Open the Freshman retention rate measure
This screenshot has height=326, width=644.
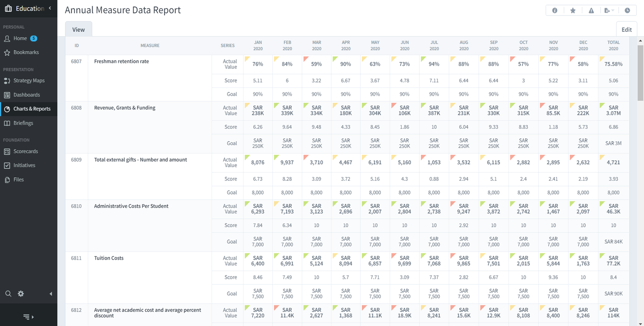pyautogui.click(x=121, y=62)
